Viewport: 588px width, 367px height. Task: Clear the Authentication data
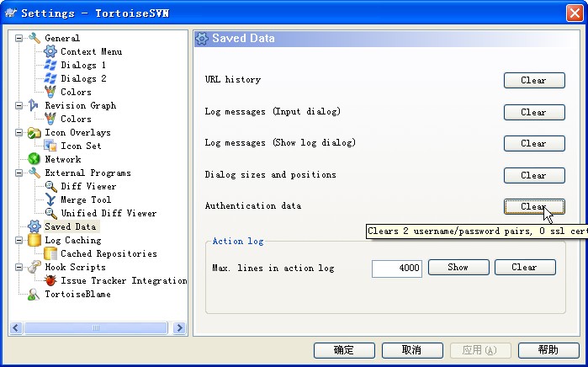[x=534, y=206]
